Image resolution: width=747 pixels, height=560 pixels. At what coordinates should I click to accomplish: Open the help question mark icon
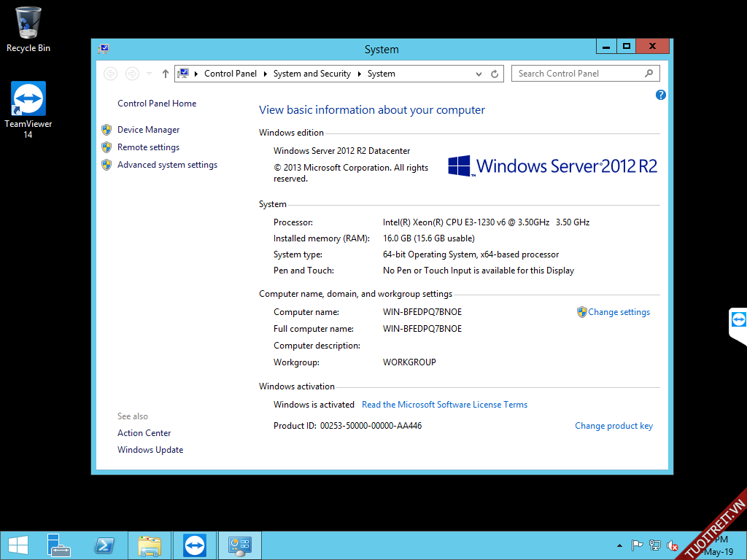pos(661,95)
